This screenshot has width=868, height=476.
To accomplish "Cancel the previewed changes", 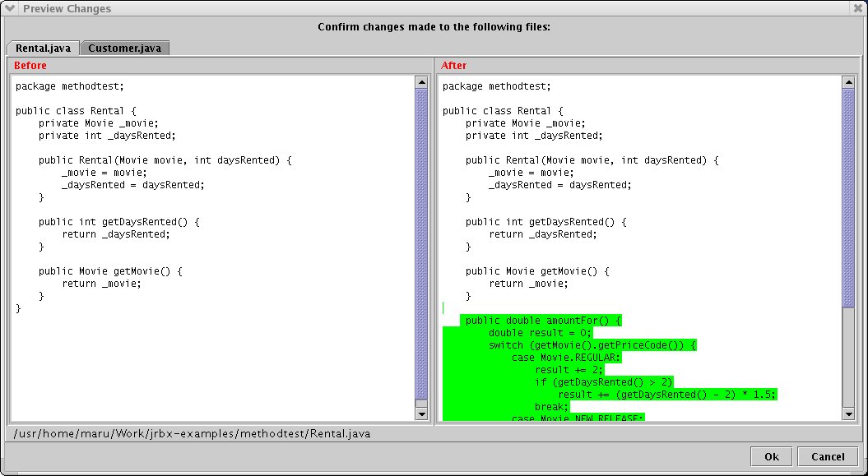I will point(828,456).
